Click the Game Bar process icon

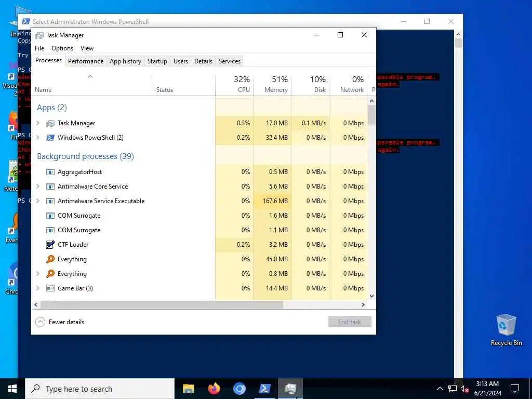pyautogui.click(x=50, y=288)
